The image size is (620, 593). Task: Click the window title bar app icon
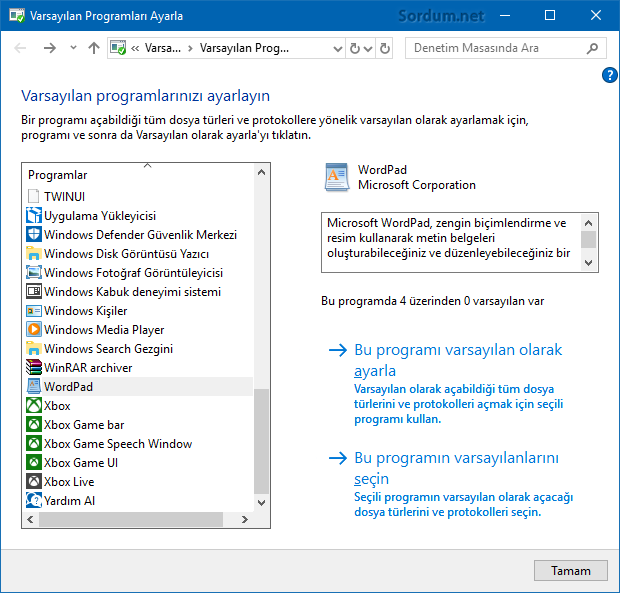pos(17,16)
